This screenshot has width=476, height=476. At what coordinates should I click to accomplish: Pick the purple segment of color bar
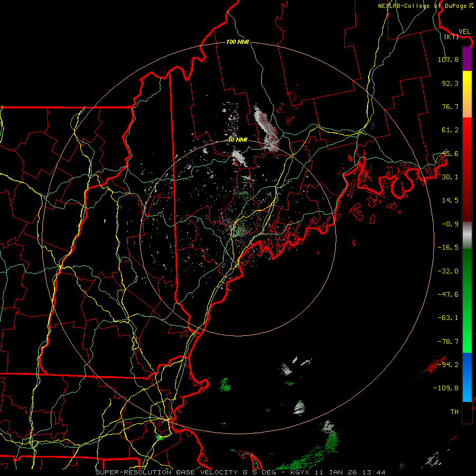[x=467, y=59]
